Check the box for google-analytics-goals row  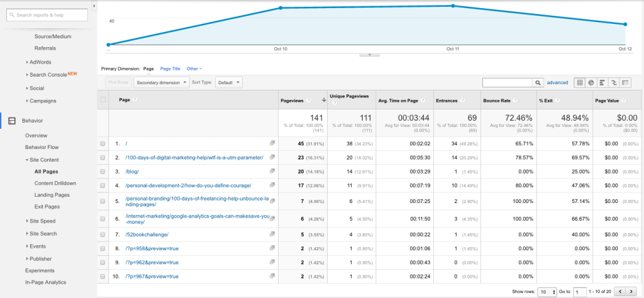click(103, 219)
